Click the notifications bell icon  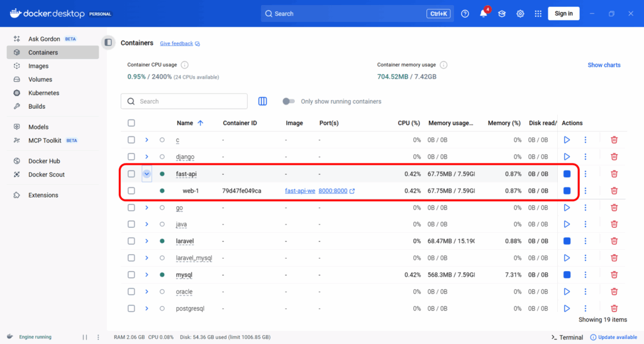[483, 14]
